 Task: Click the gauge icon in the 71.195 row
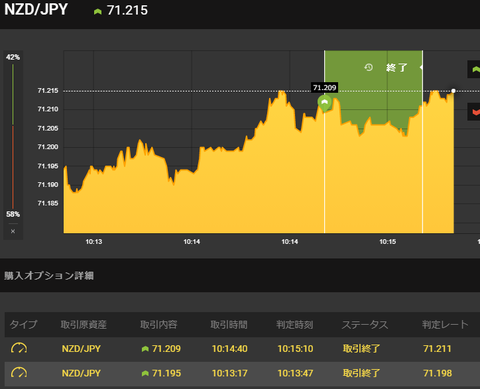pos(19,373)
